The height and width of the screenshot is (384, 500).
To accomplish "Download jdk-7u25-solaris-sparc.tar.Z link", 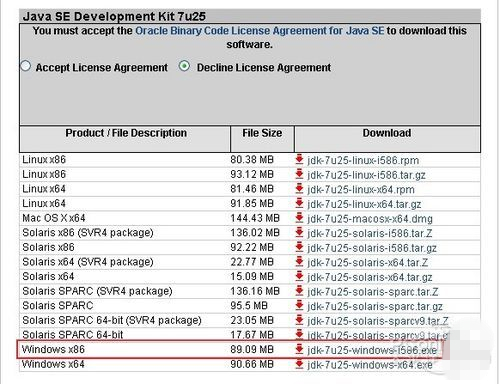I will tap(373, 292).
